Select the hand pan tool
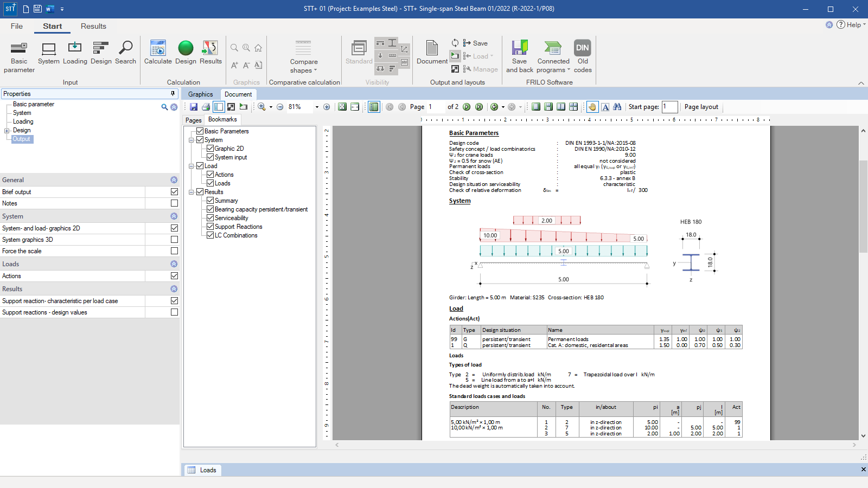The width and height of the screenshot is (868, 488). pyautogui.click(x=592, y=107)
